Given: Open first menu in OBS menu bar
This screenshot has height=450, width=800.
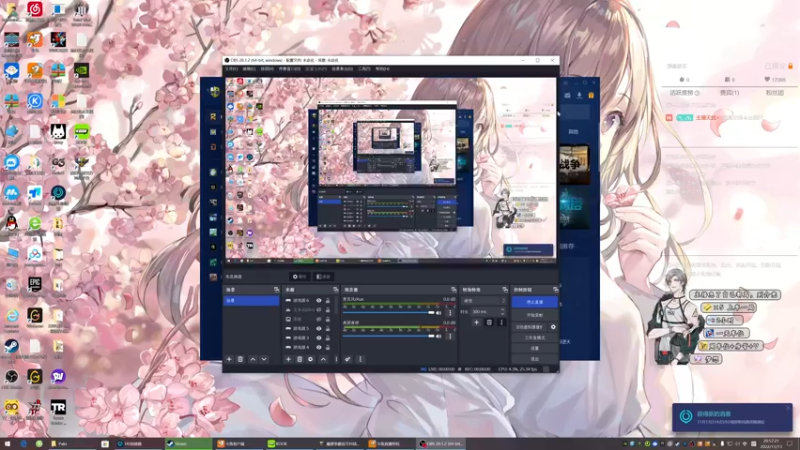Looking at the screenshot, I should [x=232, y=69].
